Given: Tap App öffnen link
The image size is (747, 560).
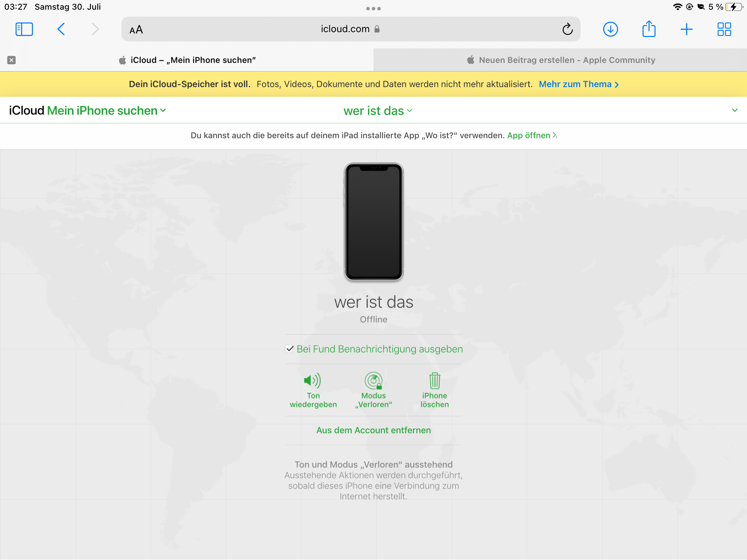Looking at the screenshot, I should click(531, 136).
